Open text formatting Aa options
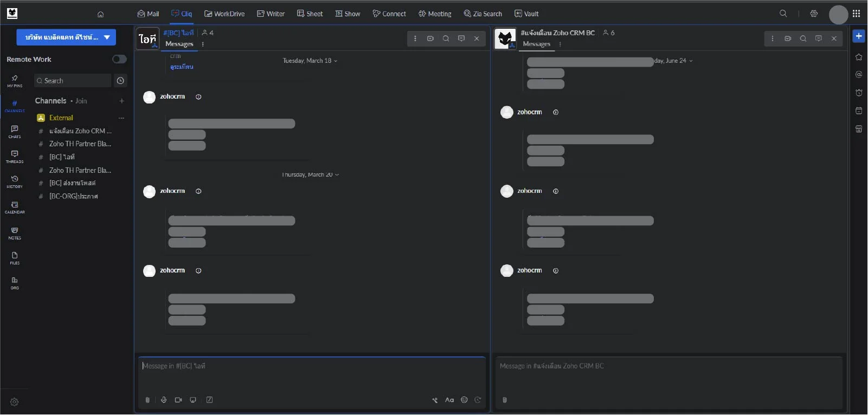Viewport: 868px width, 415px height. pyautogui.click(x=449, y=400)
